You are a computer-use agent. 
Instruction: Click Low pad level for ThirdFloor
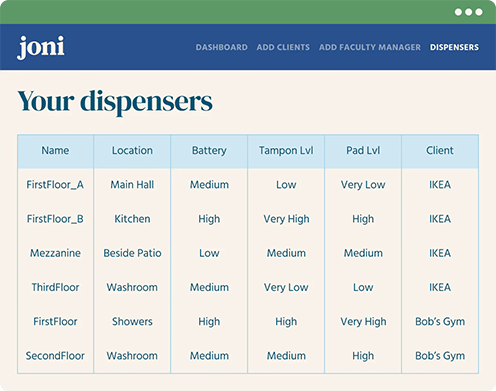[363, 287]
